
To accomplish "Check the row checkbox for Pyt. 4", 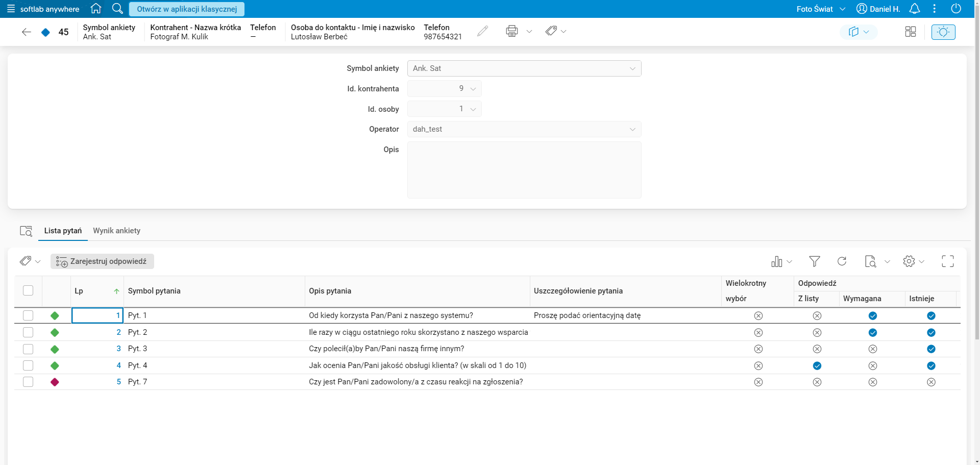I will [28, 365].
